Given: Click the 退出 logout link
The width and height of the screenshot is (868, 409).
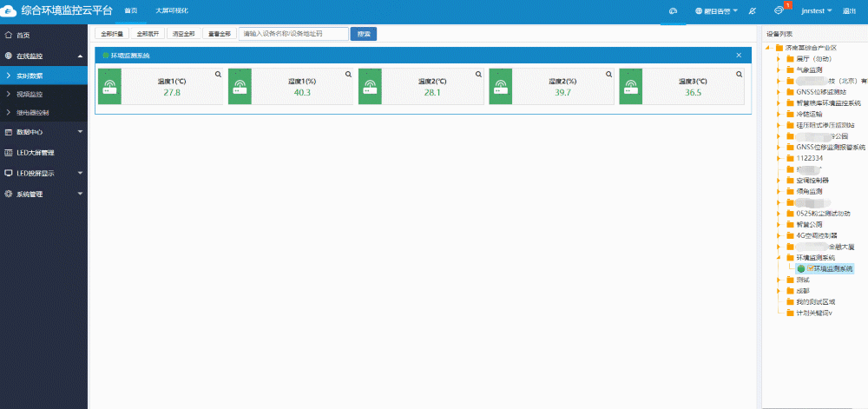Looking at the screenshot, I should [849, 11].
